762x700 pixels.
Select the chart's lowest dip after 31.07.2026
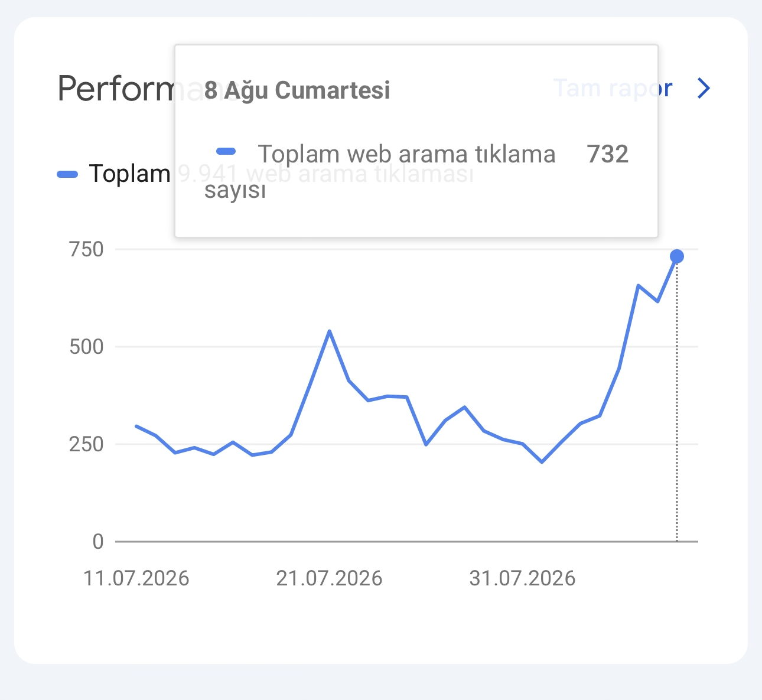pos(542,462)
